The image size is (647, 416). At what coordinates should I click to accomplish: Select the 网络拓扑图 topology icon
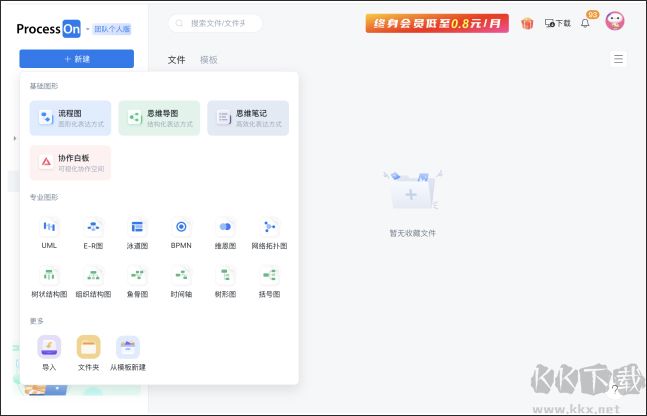click(x=269, y=227)
